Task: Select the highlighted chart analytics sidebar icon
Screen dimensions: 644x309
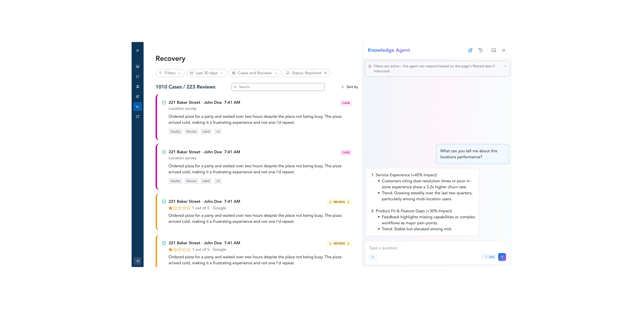Action: tap(138, 106)
